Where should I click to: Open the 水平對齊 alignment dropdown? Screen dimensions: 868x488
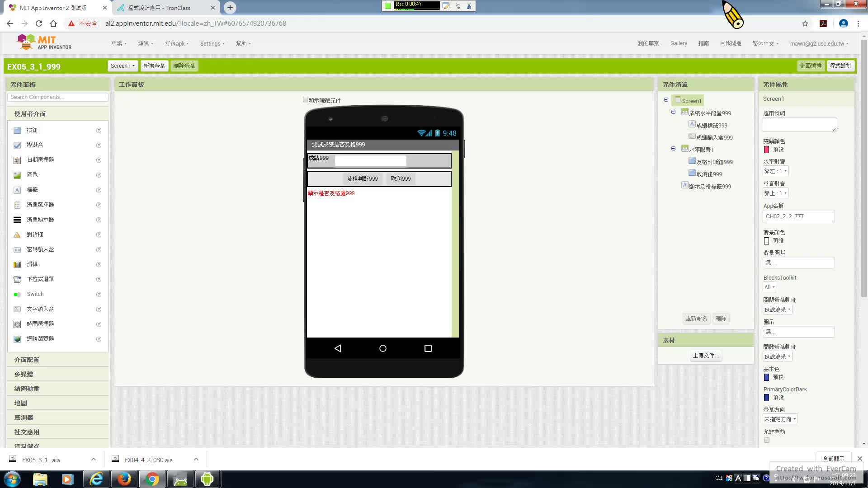(x=776, y=171)
